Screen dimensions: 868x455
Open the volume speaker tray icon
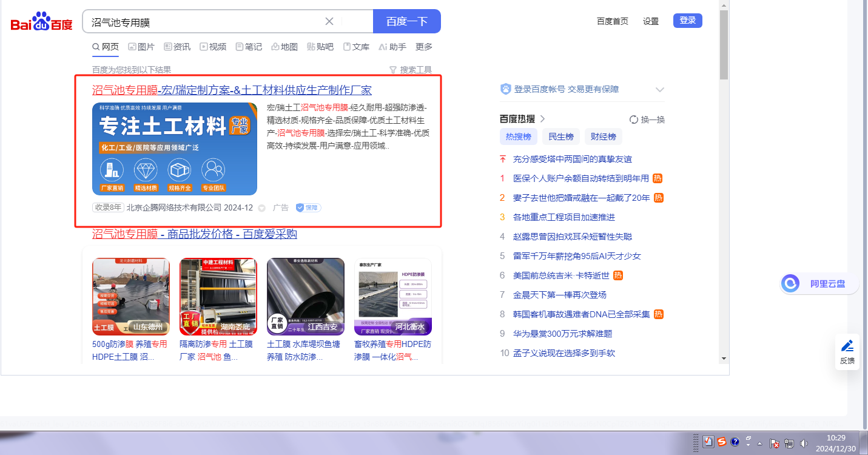[804, 443]
